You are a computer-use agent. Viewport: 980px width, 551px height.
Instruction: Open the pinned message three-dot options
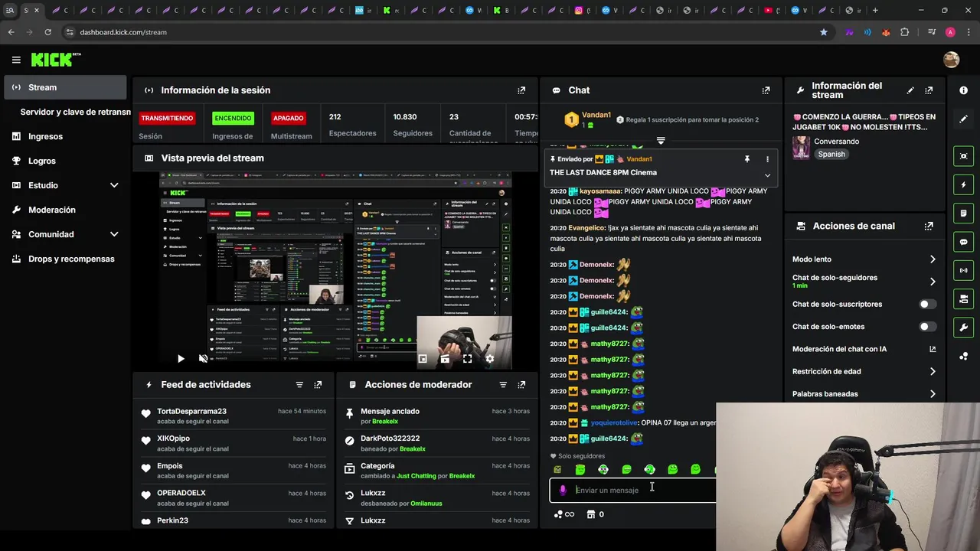point(767,159)
